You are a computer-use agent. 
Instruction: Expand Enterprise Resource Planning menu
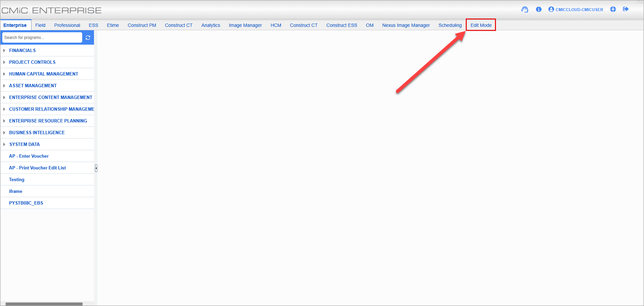4,121
